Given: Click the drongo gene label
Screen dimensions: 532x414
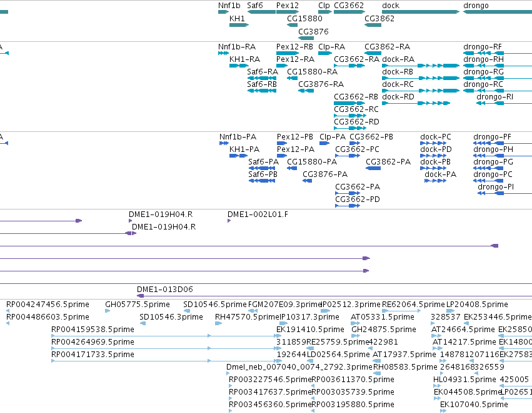Looking at the screenshot, I should click(x=476, y=6).
